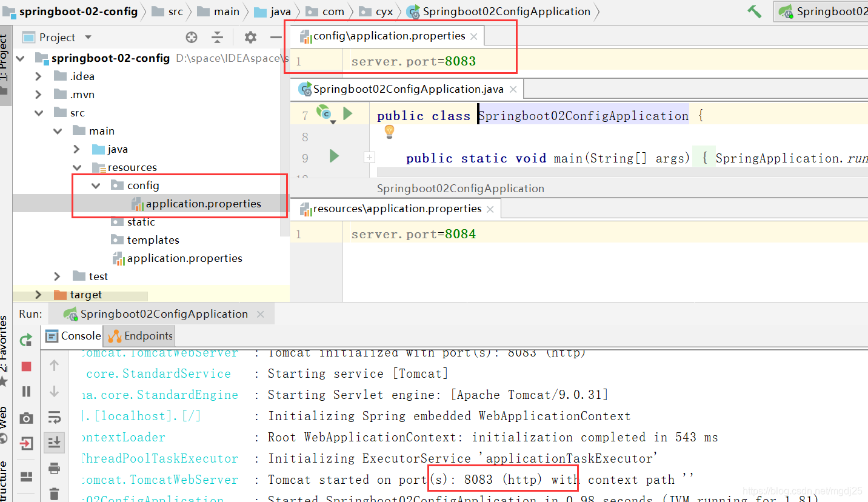Click src in breadcrumb navigation bar
Viewport: 868px width, 502px height.
coord(168,12)
